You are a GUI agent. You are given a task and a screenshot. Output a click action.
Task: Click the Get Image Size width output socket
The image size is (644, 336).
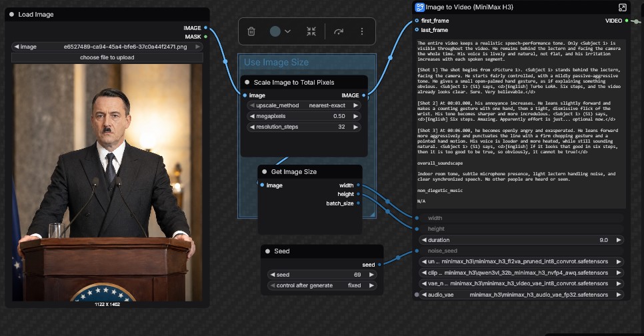pyautogui.click(x=359, y=185)
